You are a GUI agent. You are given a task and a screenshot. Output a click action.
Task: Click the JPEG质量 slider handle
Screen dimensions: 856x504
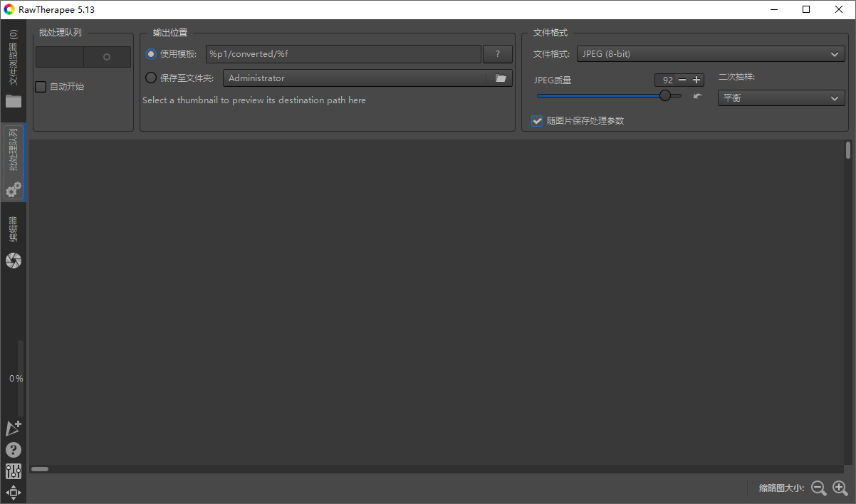pyautogui.click(x=665, y=95)
